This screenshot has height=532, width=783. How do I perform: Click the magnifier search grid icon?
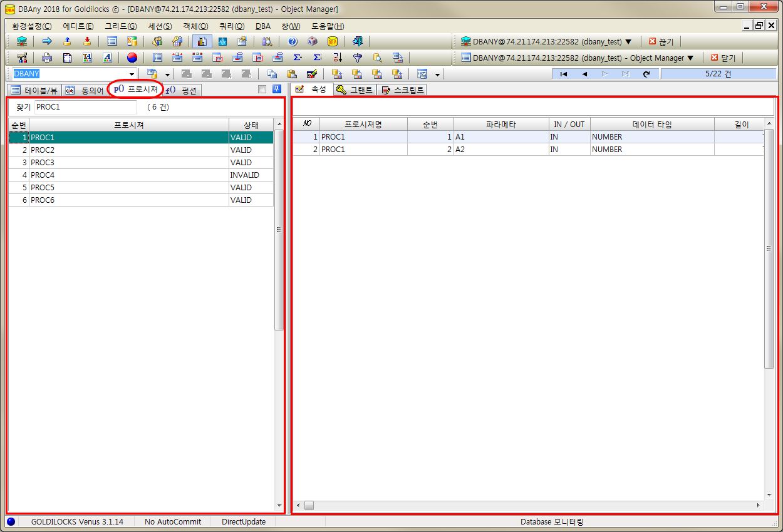coord(378,58)
